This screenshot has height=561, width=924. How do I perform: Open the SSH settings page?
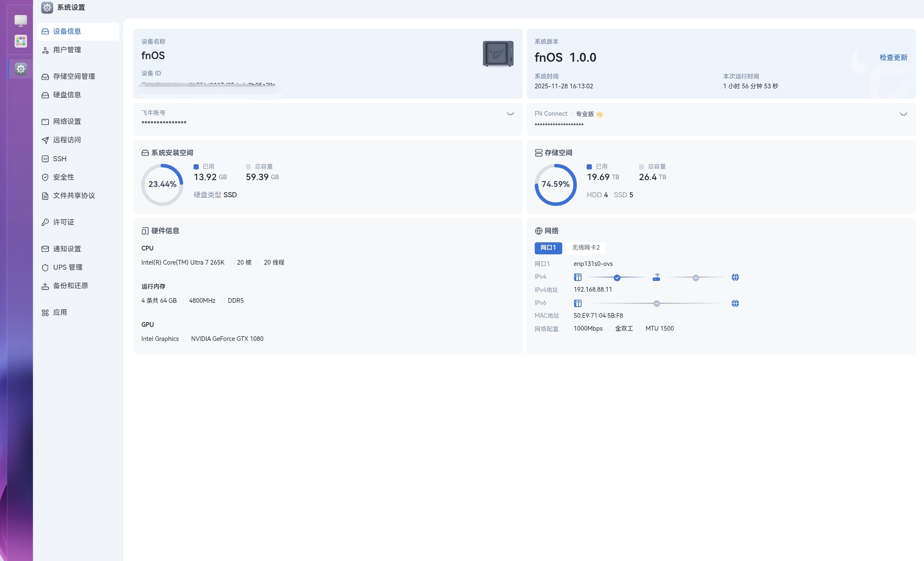[60, 159]
